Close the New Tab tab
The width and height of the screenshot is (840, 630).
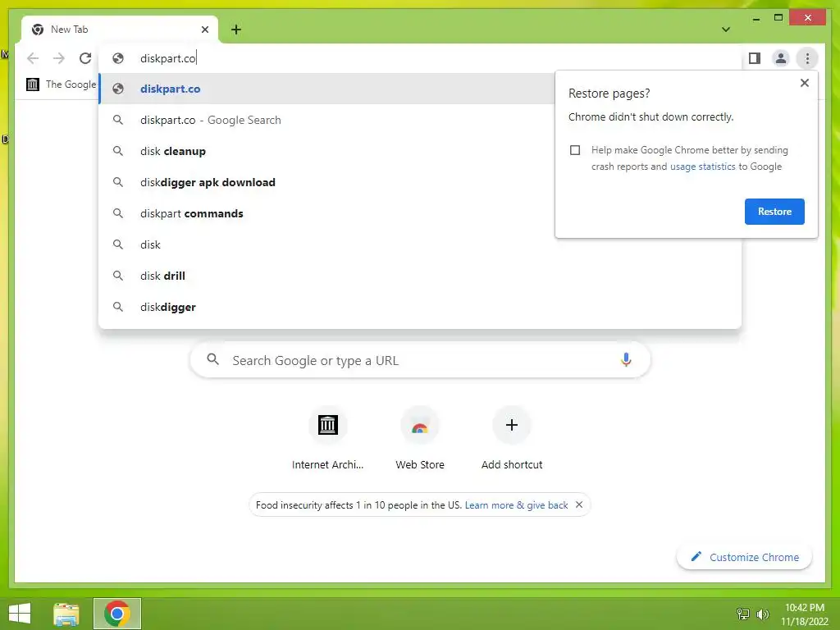click(204, 30)
